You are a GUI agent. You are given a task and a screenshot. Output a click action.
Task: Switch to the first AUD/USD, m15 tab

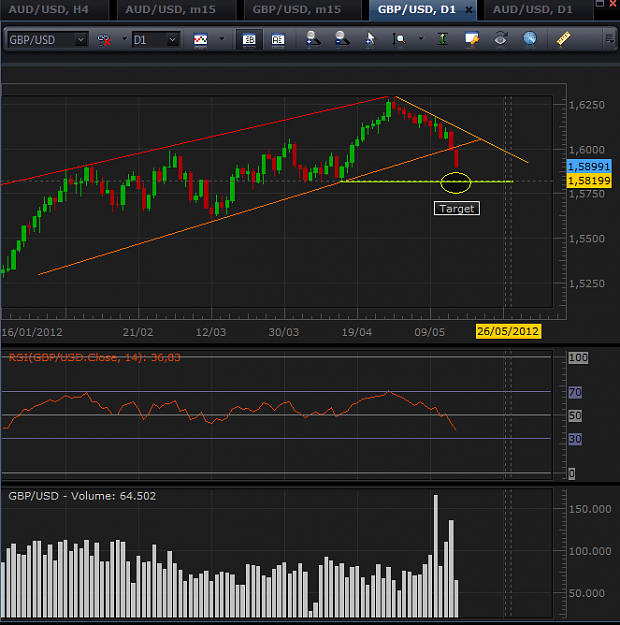coord(171,9)
